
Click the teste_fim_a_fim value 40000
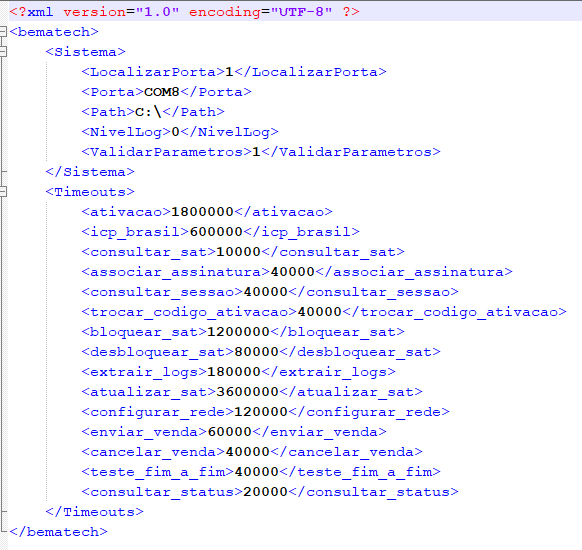257,472
